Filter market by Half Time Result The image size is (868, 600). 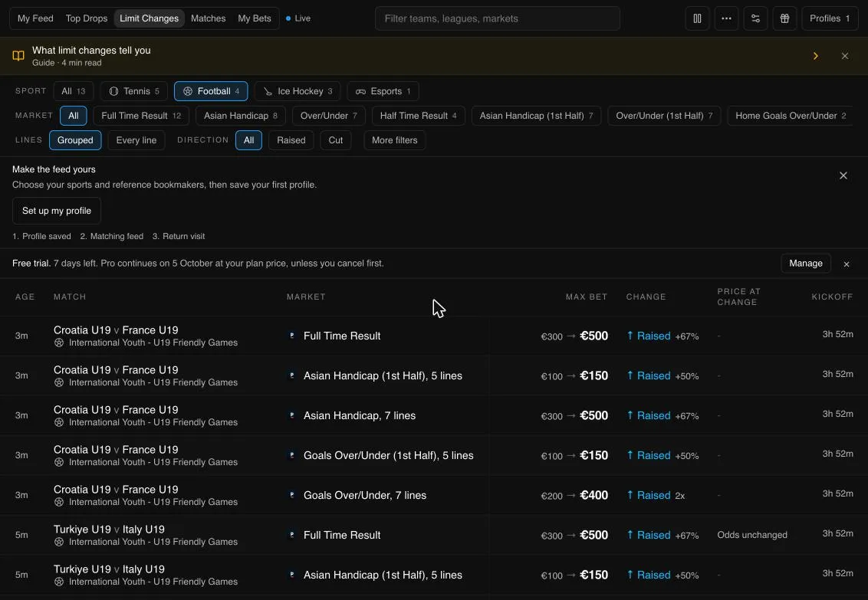[x=418, y=116]
